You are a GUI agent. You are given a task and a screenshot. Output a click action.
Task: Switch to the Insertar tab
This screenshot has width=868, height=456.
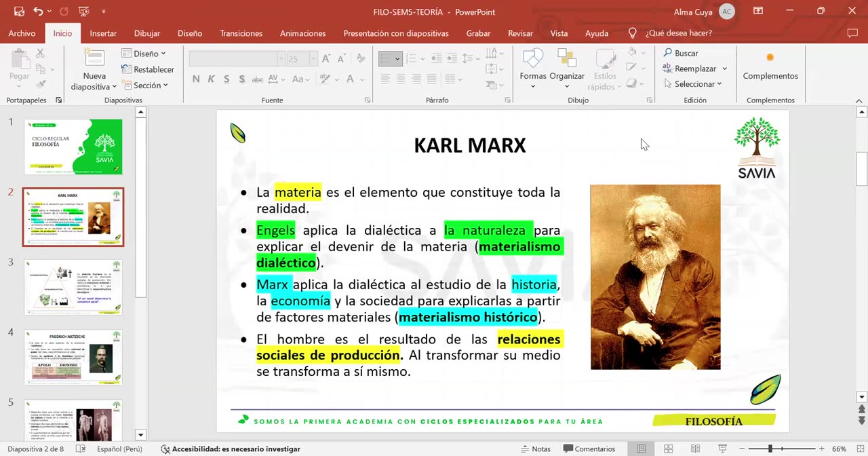pos(103,33)
